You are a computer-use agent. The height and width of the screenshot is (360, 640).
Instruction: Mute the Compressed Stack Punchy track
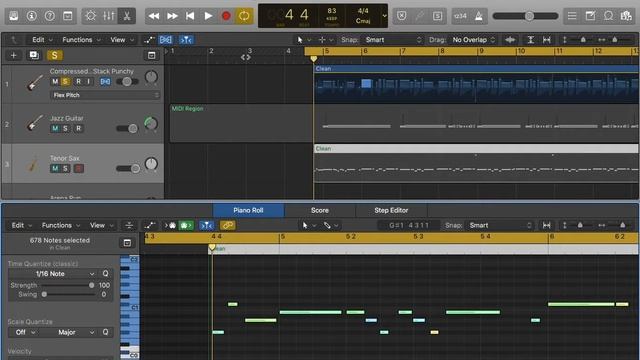(x=55, y=82)
